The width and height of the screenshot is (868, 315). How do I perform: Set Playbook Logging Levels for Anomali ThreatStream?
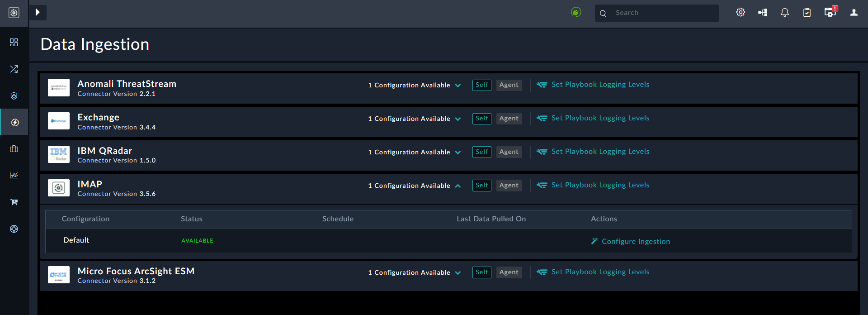pos(593,85)
